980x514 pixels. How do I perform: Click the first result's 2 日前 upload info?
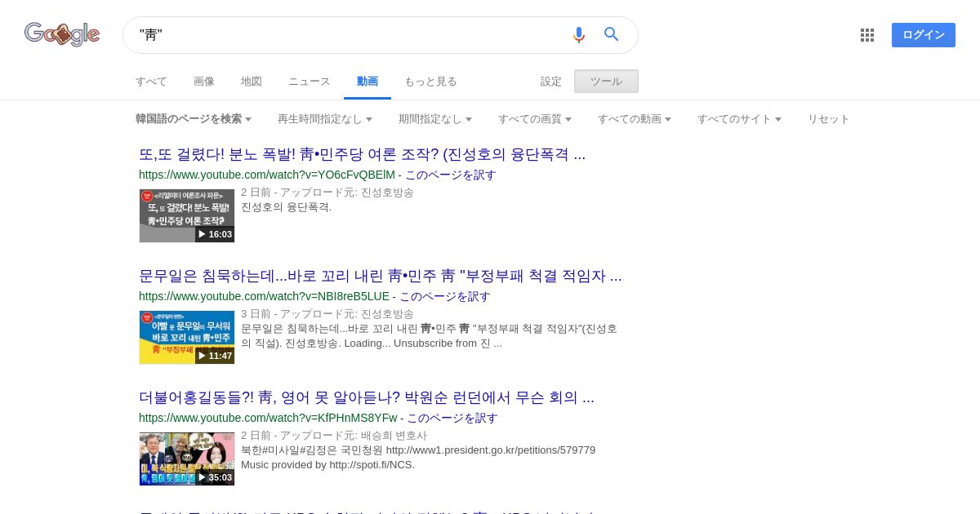[327, 193]
